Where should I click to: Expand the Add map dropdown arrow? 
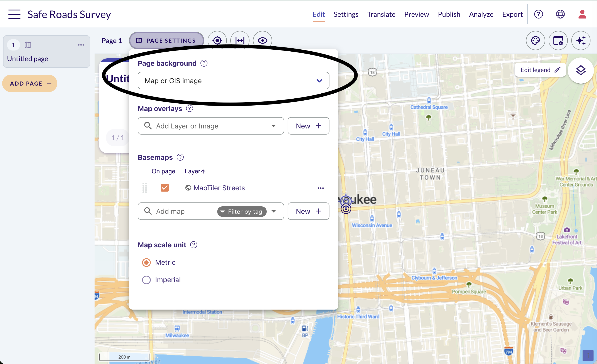(273, 211)
